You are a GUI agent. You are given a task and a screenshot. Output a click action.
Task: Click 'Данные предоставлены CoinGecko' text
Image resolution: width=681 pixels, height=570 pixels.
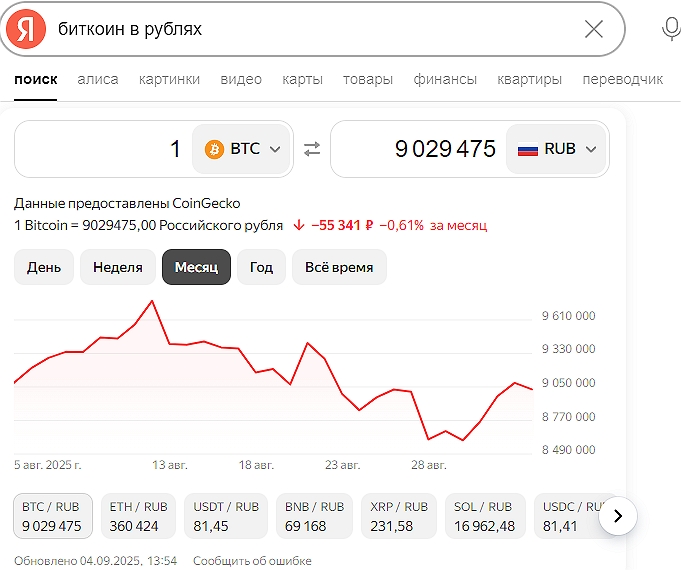[x=127, y=203]
